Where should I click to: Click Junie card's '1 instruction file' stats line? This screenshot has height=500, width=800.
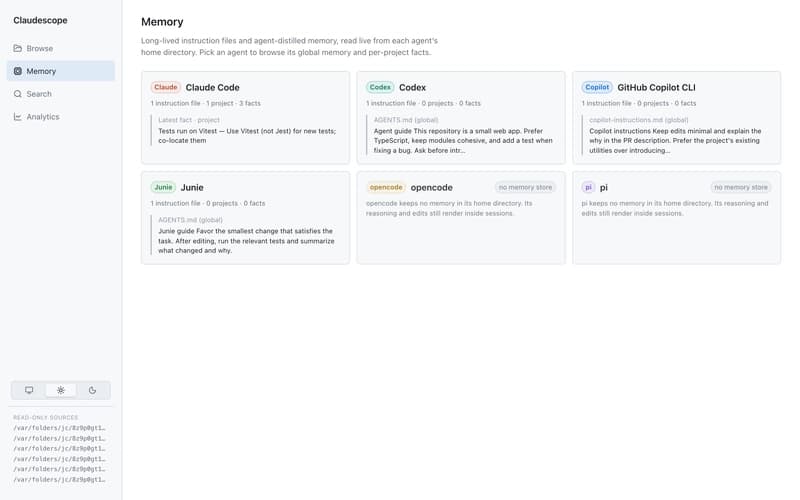pyautogui.click(x=208, y=203)
